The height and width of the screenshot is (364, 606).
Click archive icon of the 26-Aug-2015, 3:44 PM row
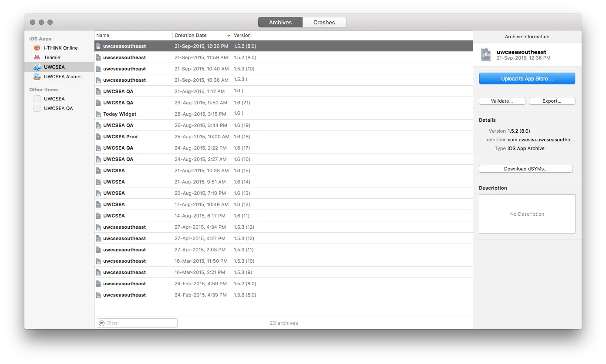(98, 125)
